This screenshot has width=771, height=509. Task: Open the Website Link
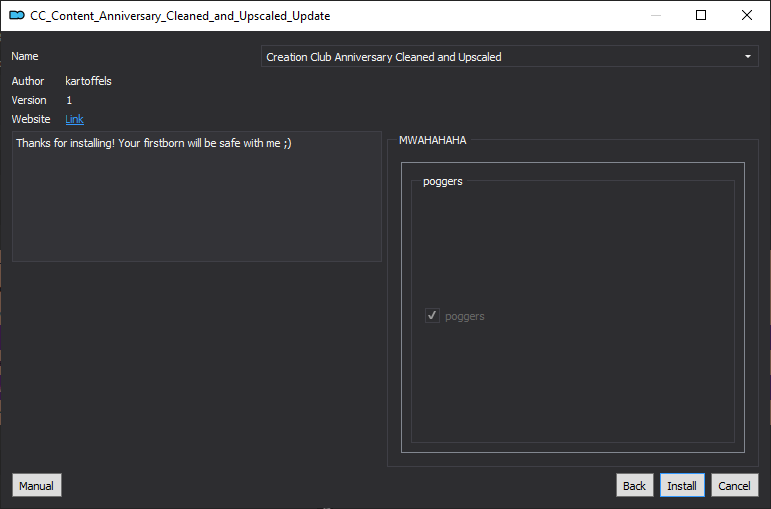pyautogui.click(x=74, y=119)
